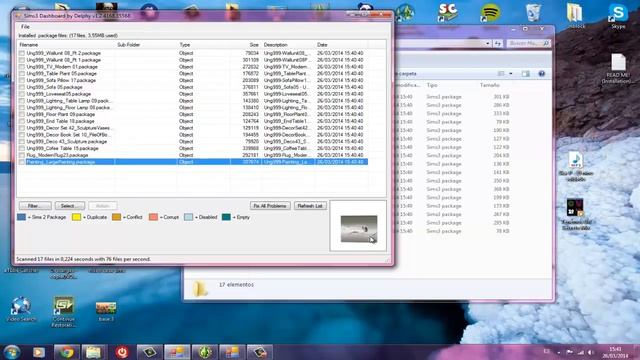Click the Filter button
This screenshot has width=640, height=360.
point(35,206)
